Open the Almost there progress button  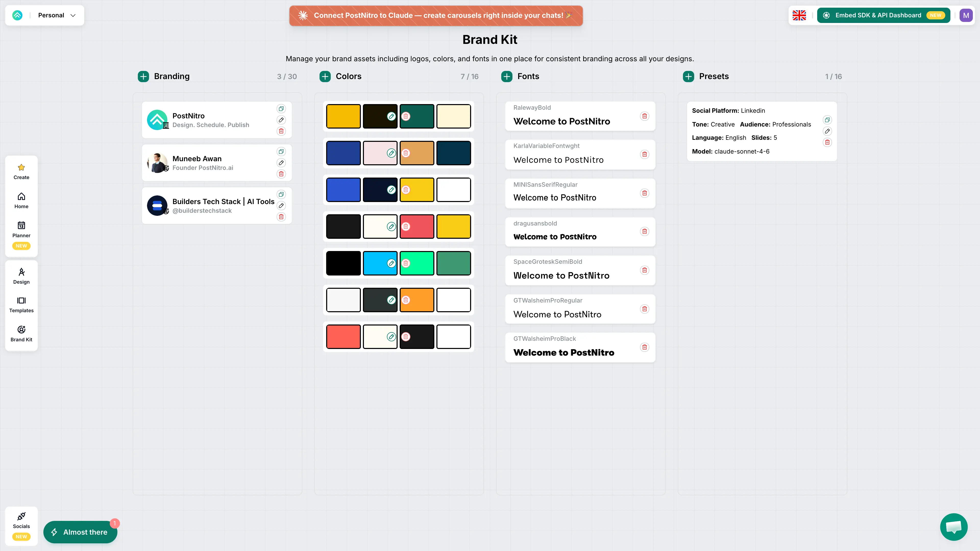(x=80, y=532)
